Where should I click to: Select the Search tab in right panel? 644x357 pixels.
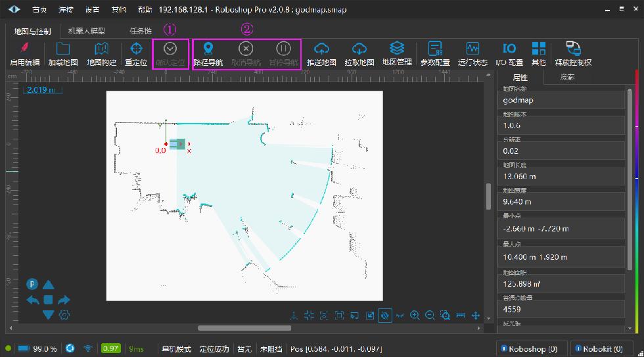(567, 77)
